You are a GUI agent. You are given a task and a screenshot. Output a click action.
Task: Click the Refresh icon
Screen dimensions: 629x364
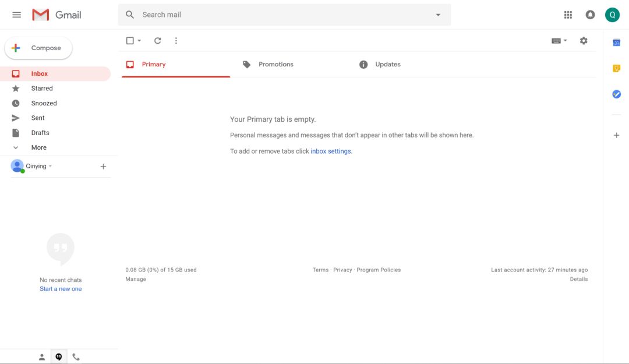pos(157,41)
